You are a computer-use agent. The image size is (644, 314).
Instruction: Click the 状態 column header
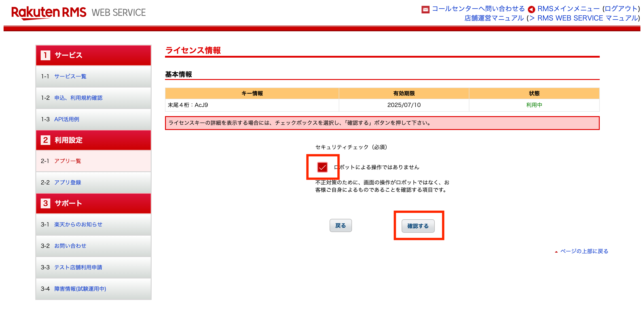[x=534, y=93]
